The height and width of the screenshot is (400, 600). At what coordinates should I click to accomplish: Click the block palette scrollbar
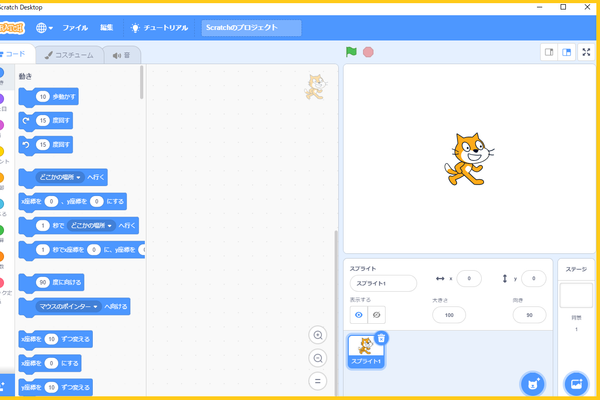pyautogui.click(x=142, y=82)
